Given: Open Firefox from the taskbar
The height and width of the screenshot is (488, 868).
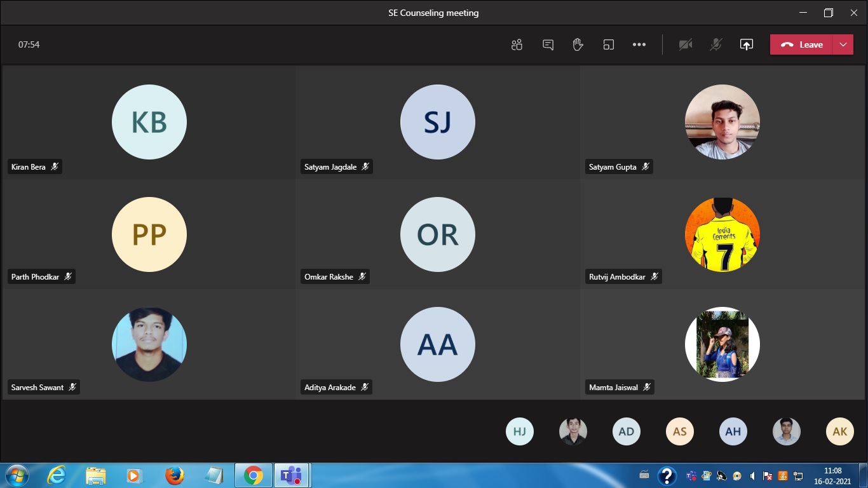Looking at the screenshot, I should (x=174, y=475).
